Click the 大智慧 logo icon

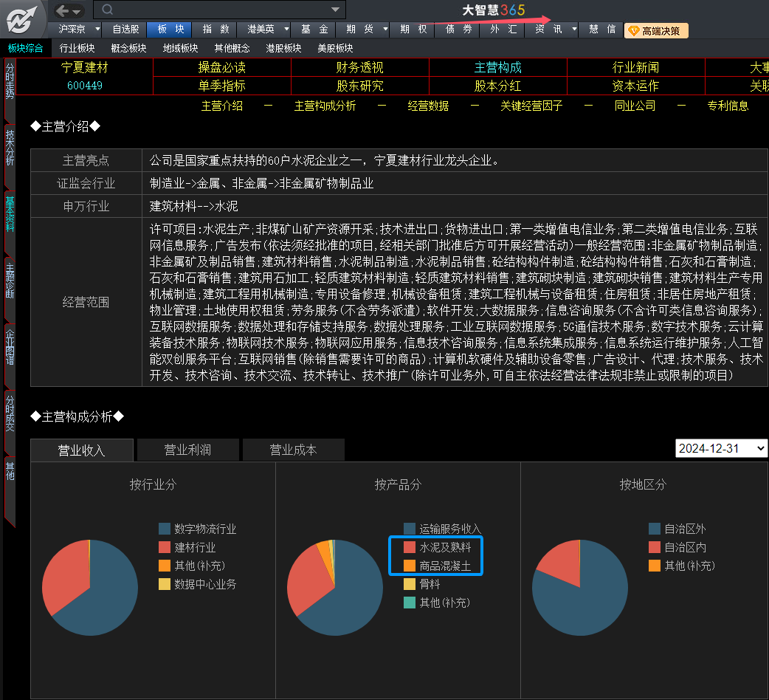21,20
